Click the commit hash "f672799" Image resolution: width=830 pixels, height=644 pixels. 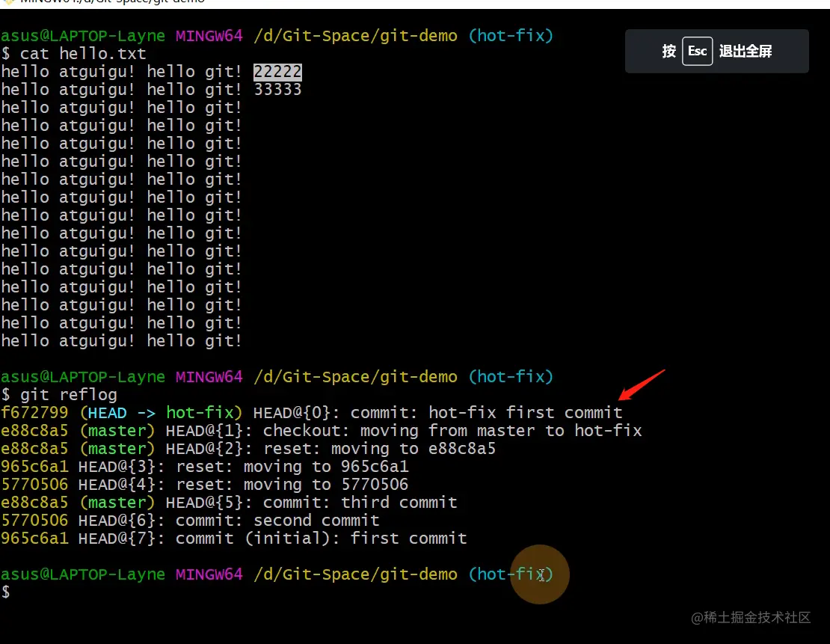(x=35, y=413)
